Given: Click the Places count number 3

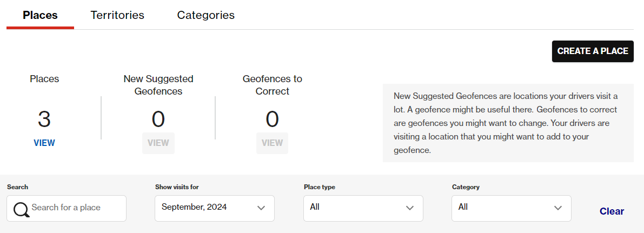Looking at the screenshot, I should (44, 119).
